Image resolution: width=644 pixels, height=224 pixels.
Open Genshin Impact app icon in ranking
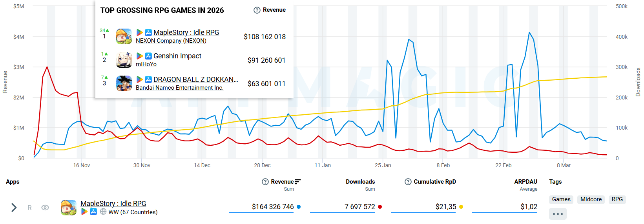coord(124,60)
